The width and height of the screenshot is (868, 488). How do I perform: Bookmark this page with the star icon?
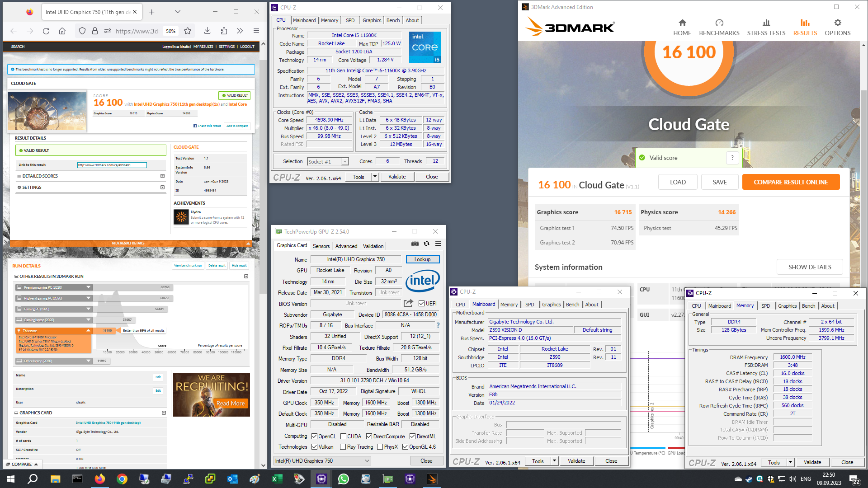point(188,31)
